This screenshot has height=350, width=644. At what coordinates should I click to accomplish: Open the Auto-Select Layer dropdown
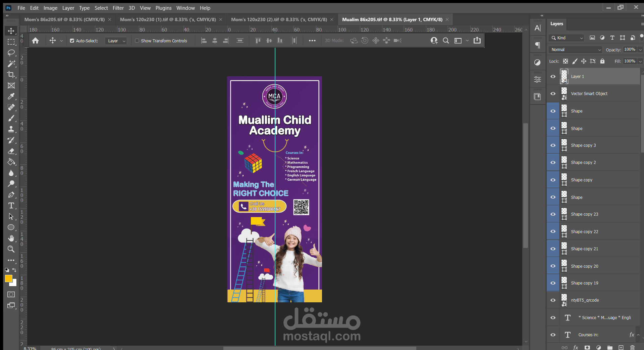click(x=116, y=41)
